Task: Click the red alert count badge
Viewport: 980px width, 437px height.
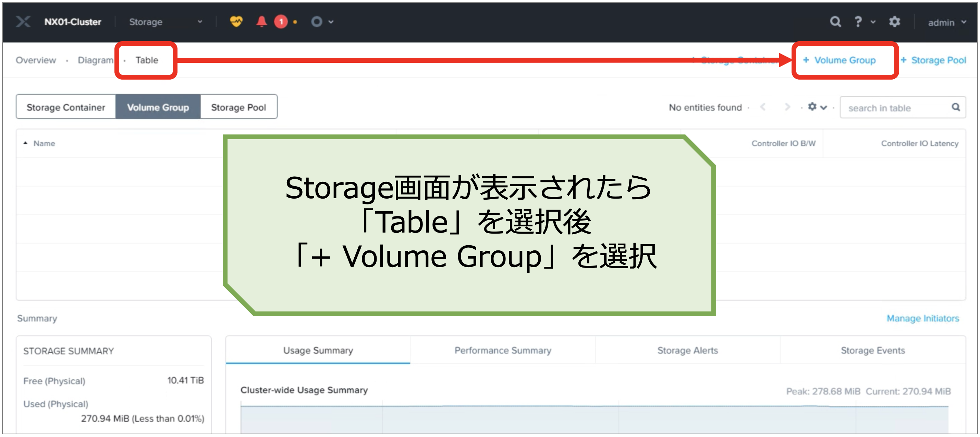Action: (281, 22)
